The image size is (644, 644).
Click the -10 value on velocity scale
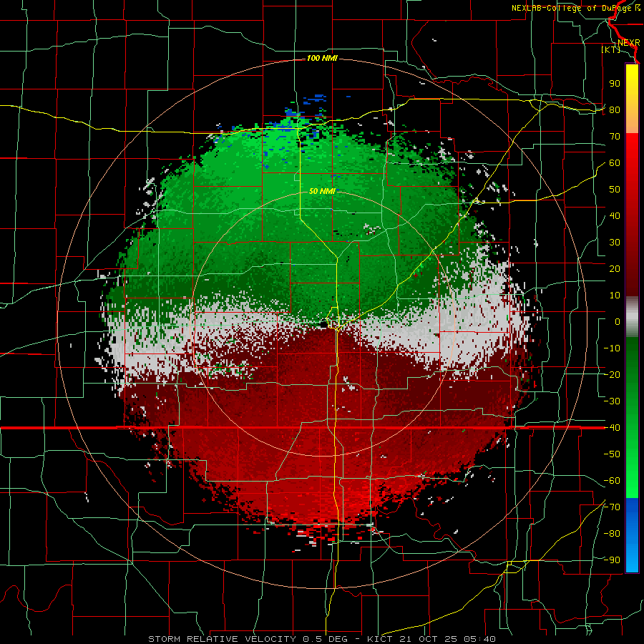coord(612,348)
